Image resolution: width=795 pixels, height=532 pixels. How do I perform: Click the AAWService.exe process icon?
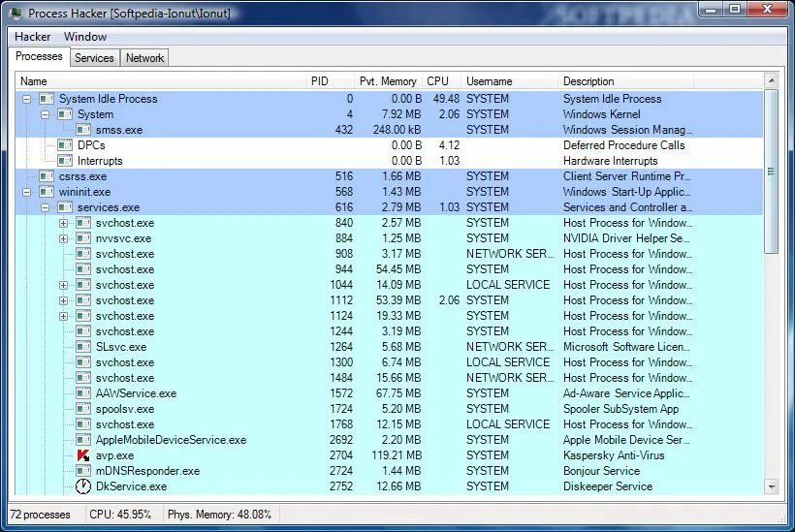(83, 393)
